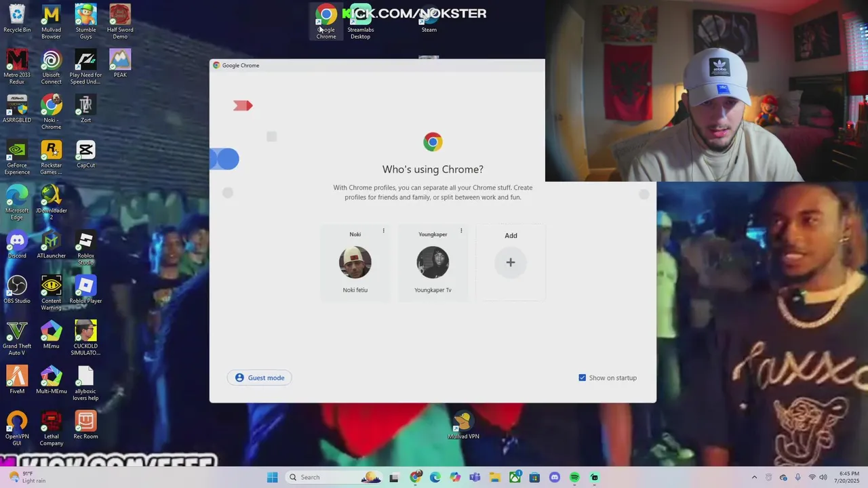Open Wi-Fi network settings tray icon
868x488 pixels.
pyautogui.click(x=812, y=478)
